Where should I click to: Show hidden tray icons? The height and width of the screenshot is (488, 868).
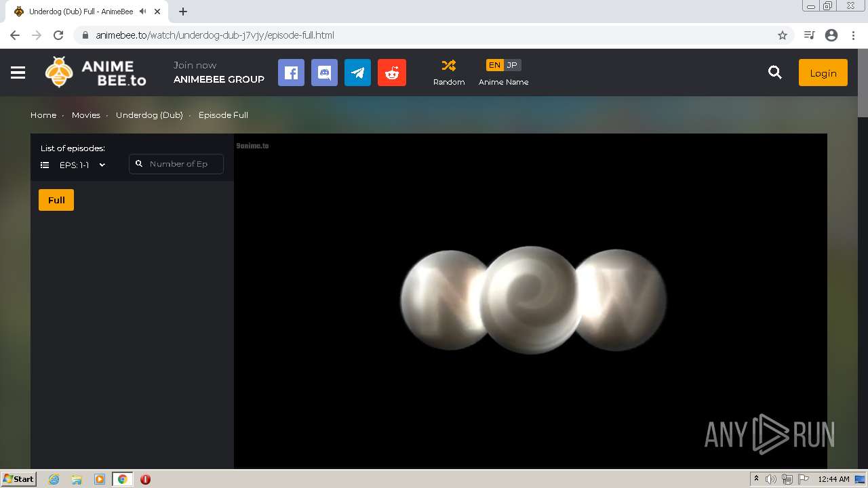click(756, 479)
